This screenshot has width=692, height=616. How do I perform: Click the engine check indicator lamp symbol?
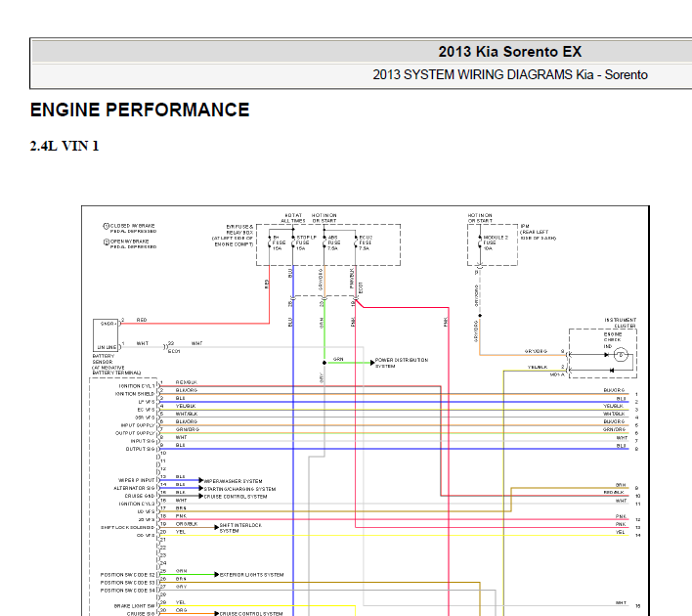pyautogui.click(x=621, y=355)
